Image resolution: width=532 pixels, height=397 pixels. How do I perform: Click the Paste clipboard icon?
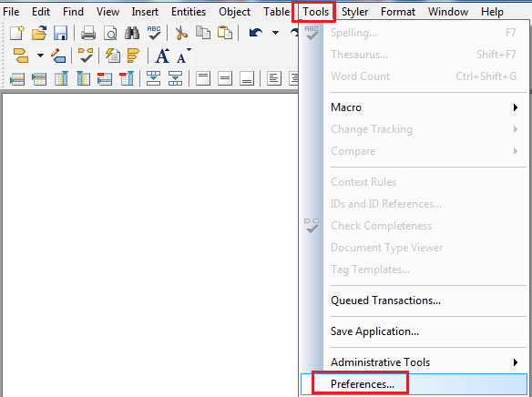pyautogui.click(x=225, y=33)
